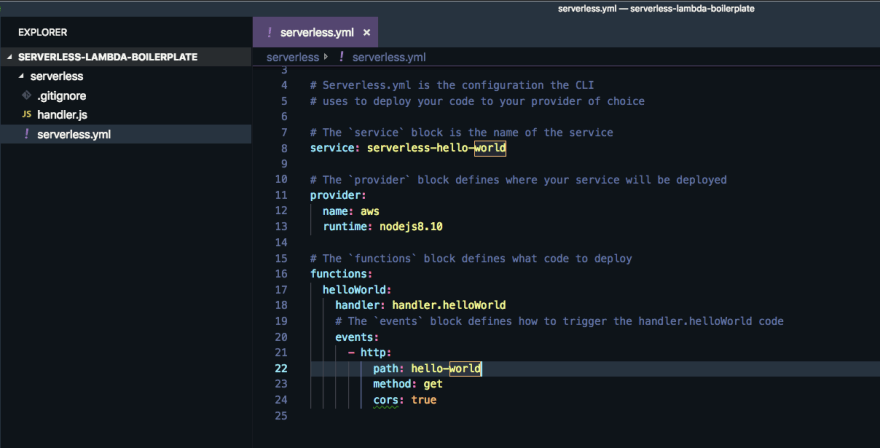Click line number 8 in the gutter
This screenshot has width=880, height=448.
coord(284,148)
